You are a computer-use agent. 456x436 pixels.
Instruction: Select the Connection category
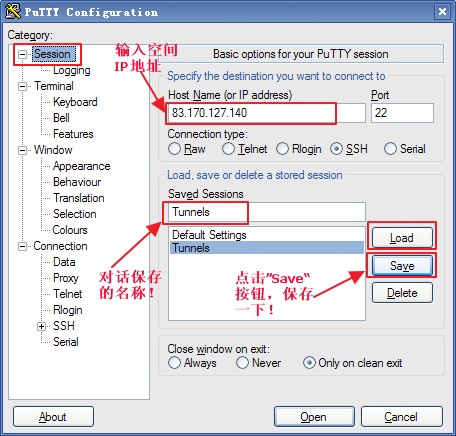60,246
